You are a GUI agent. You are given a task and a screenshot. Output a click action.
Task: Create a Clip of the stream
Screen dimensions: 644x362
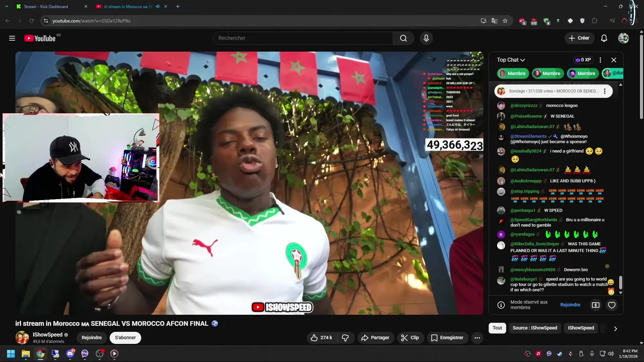pyautogui.click(x=410, y=338)
